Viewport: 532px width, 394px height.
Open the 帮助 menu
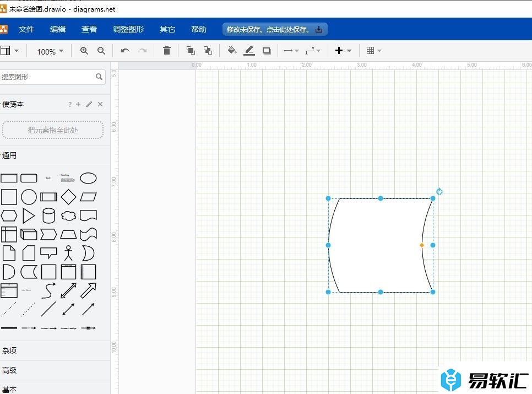click(x=198, y=29)
